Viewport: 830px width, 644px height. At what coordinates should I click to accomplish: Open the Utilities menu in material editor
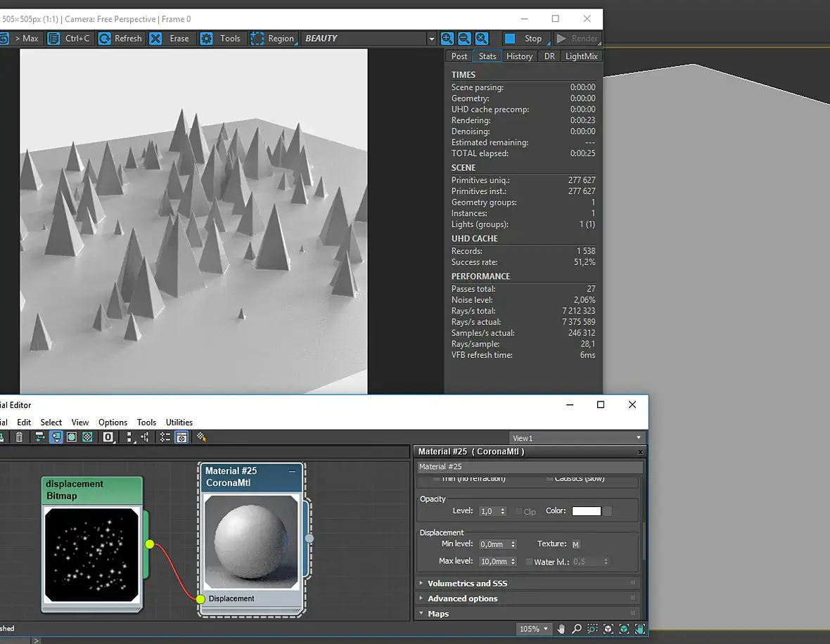[179, 423]
